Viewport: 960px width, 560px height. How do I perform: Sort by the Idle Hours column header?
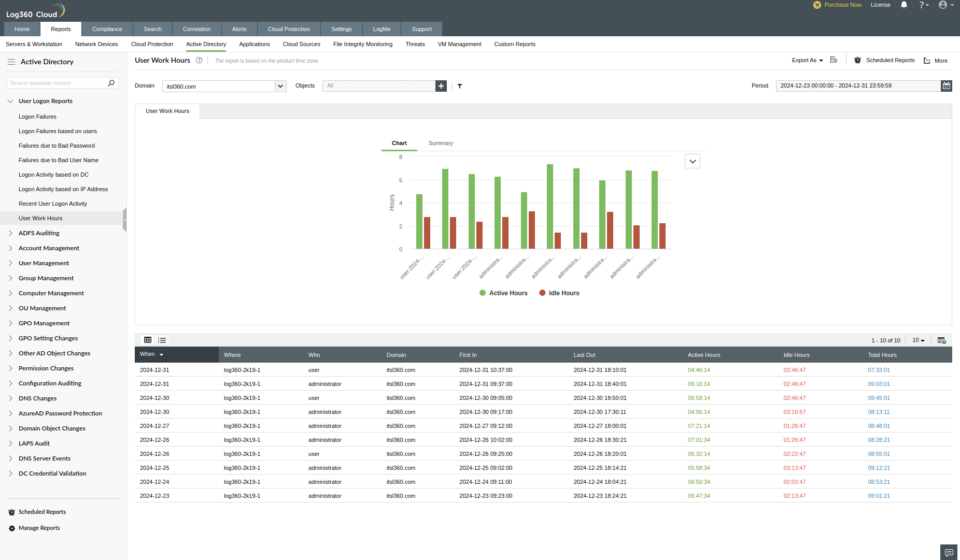tap(797, 355)
